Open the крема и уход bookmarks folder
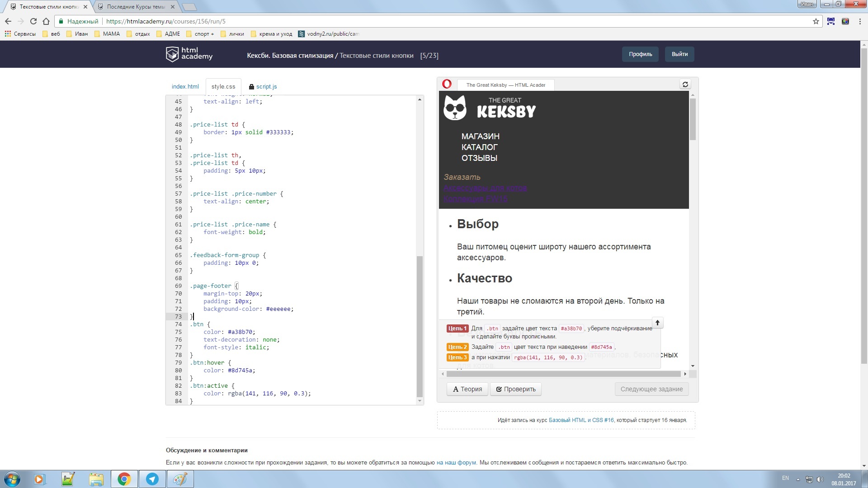This screenshot has height=488, width=868. tap(271, 34)
